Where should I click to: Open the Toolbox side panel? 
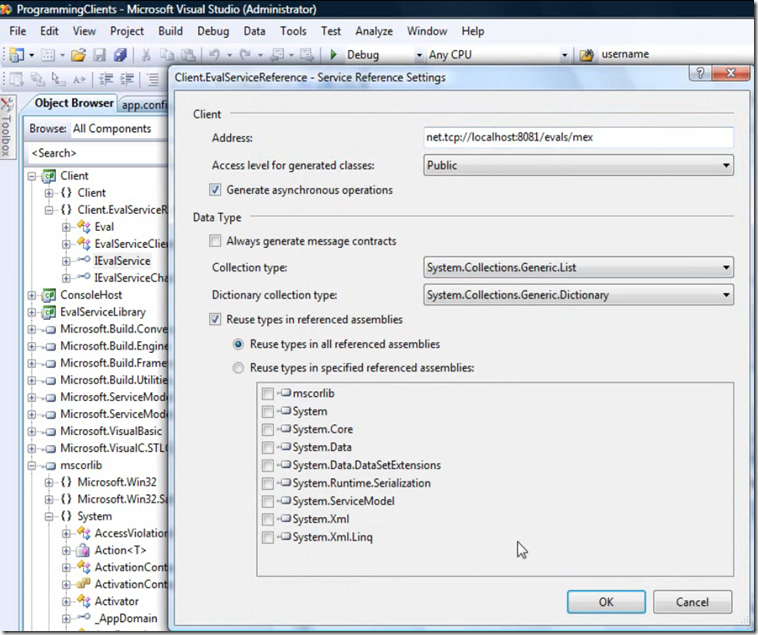[7, 126]
